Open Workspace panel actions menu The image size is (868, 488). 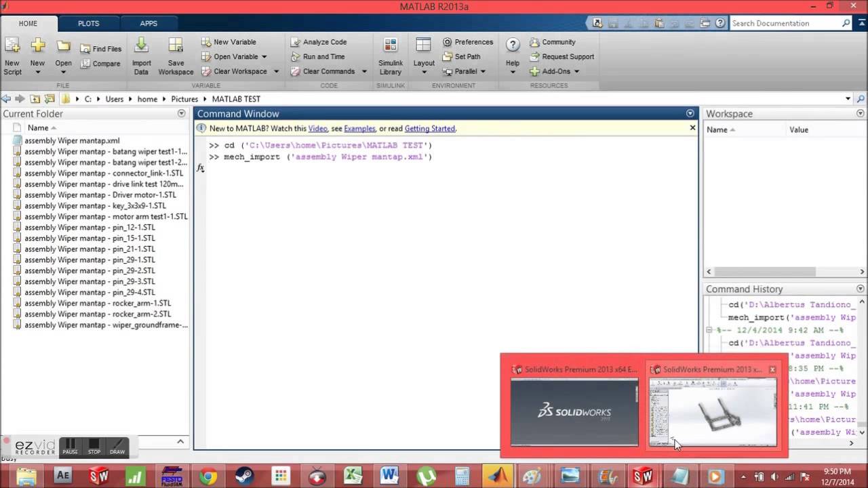(x=861, y=114)
